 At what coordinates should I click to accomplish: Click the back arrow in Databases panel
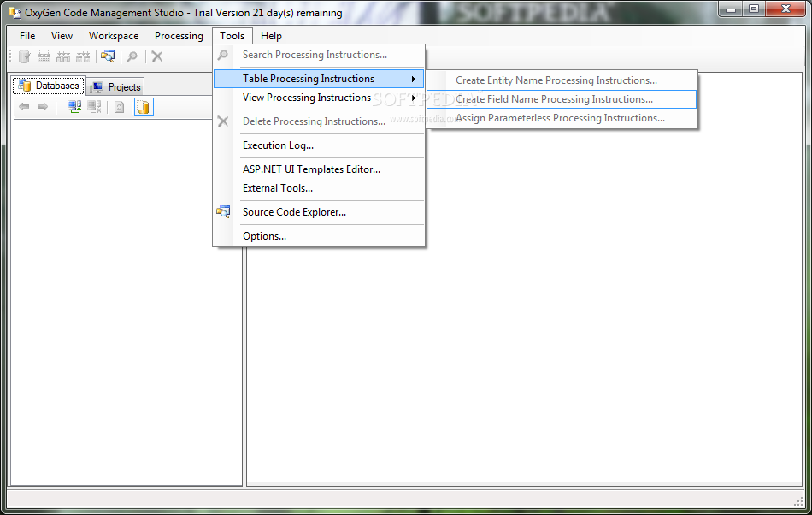coord(24,107)
